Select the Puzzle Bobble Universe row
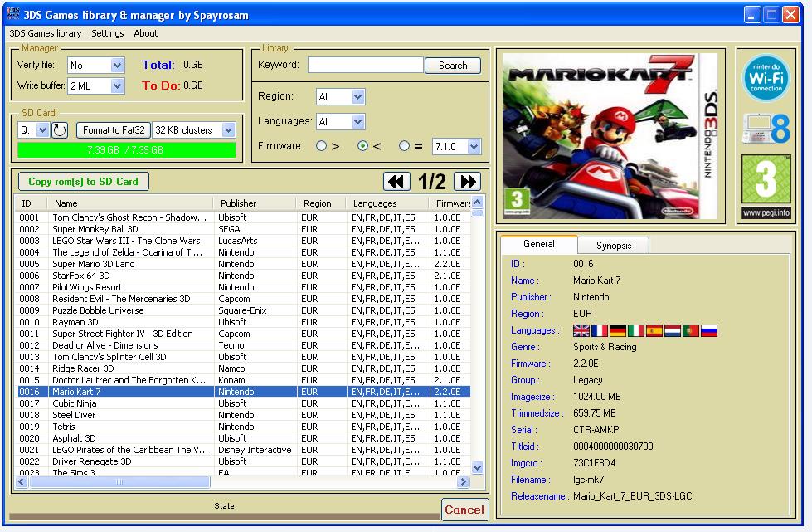Screen dimensions: 812x532 (x=243, y=310)
